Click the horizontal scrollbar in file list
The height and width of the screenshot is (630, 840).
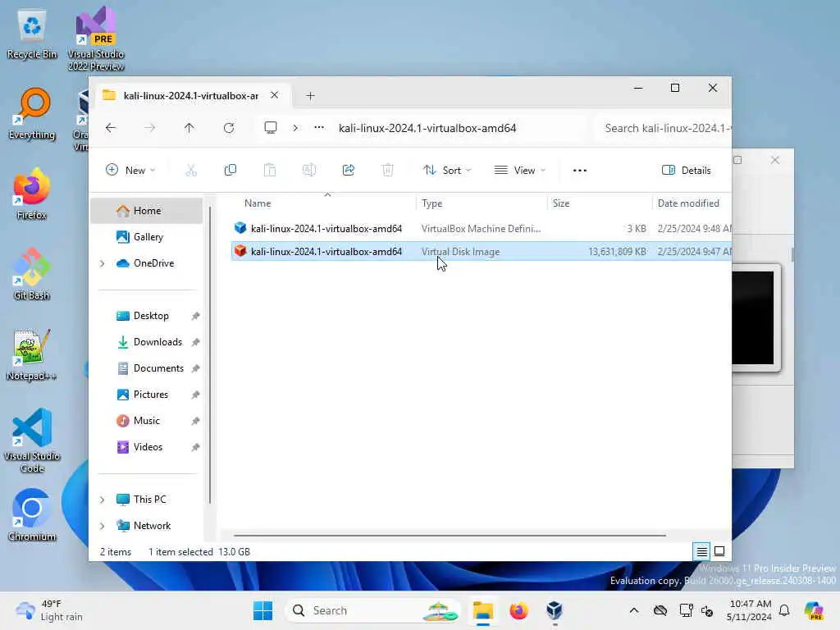coord(450,535)
